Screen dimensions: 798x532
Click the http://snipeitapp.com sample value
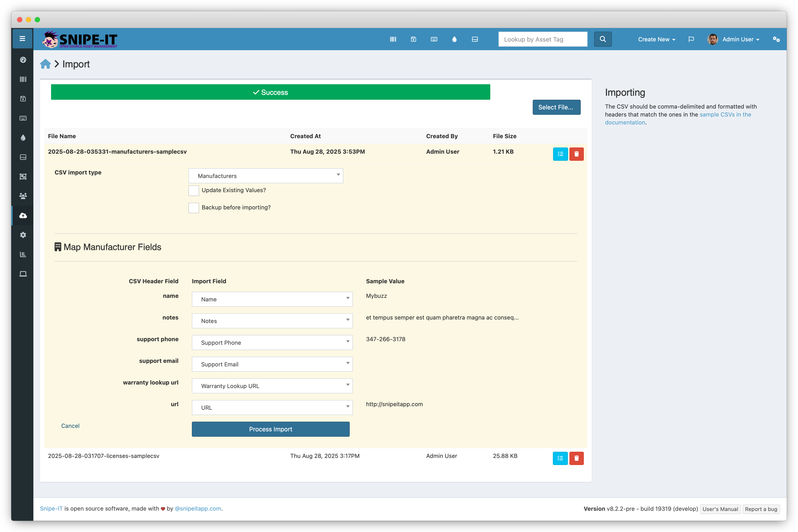394,404
